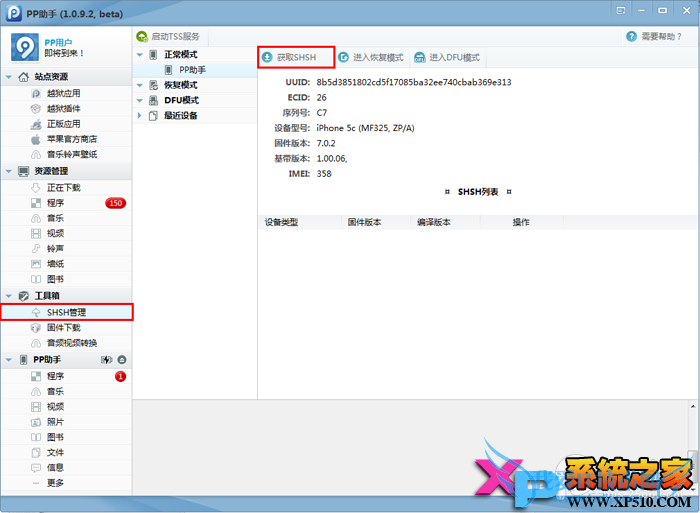This screenshot has width=700, height=513.
Task: Click the feedback icon in title bar
Action: pyautogui.click(x=621, y=10)
